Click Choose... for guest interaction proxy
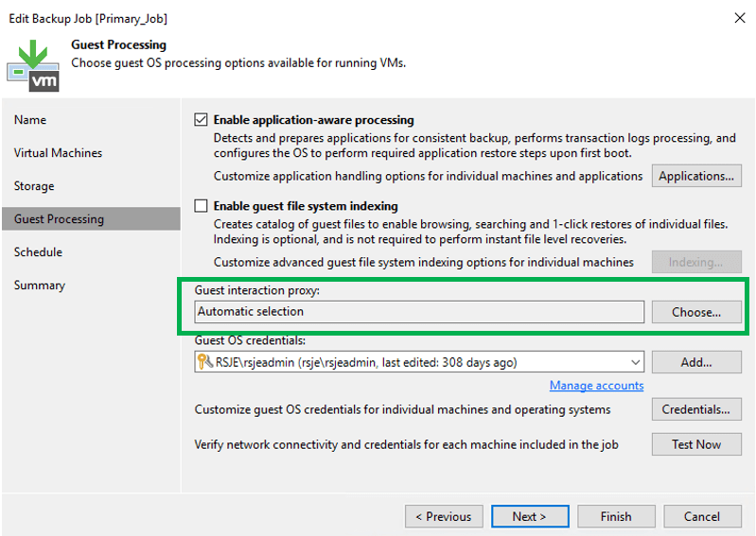 click(x=696, y=312)
